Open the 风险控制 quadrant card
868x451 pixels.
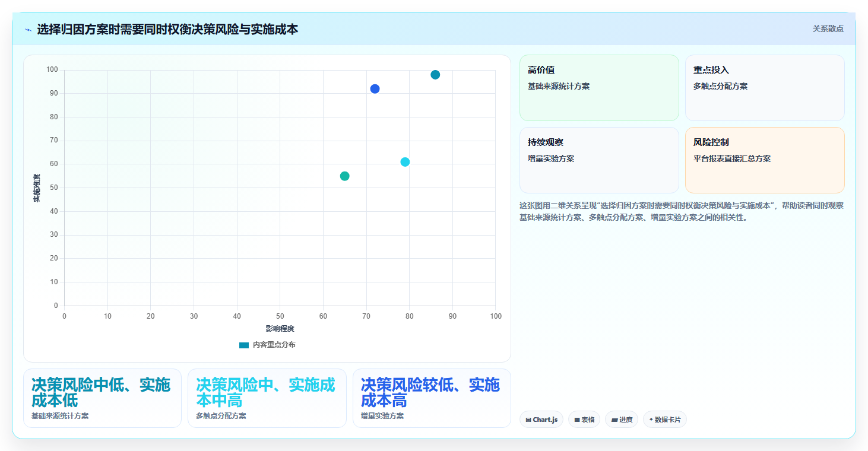[765, 160]
